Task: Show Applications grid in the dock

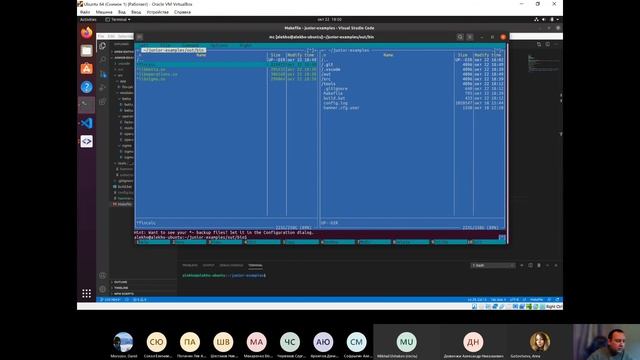Action: point(87,293)
